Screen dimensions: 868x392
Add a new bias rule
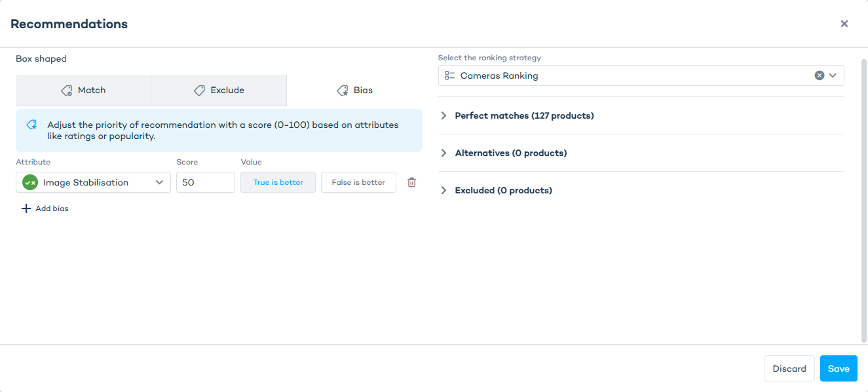pyautogui.click(x=45, y=208)
